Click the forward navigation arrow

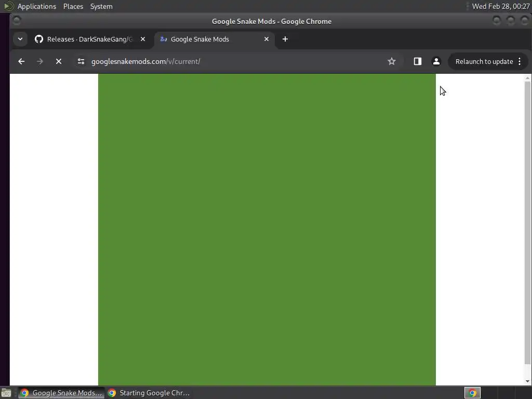pos(39,61)
